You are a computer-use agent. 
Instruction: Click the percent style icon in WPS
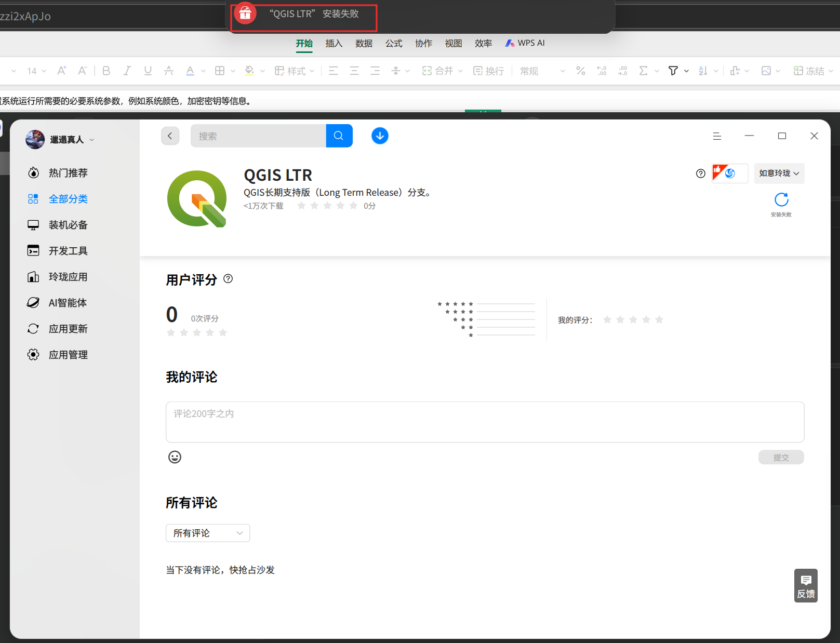click(581, 71)
